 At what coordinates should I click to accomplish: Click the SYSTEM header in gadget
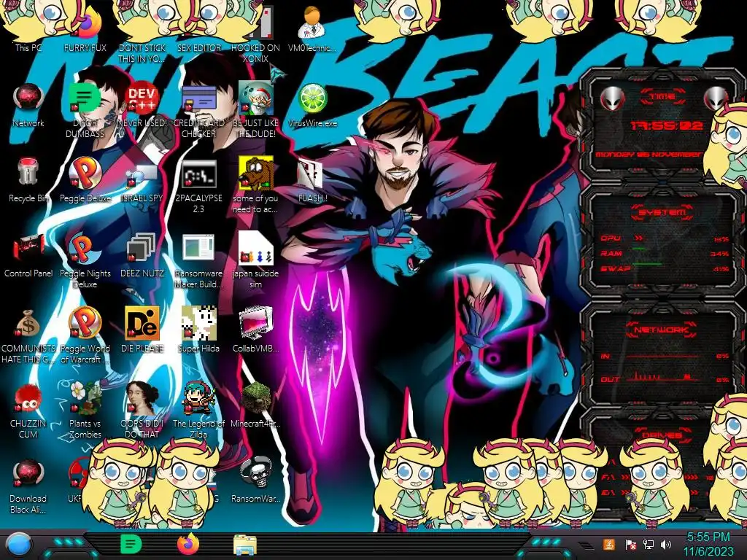click(x=661, y=212)
